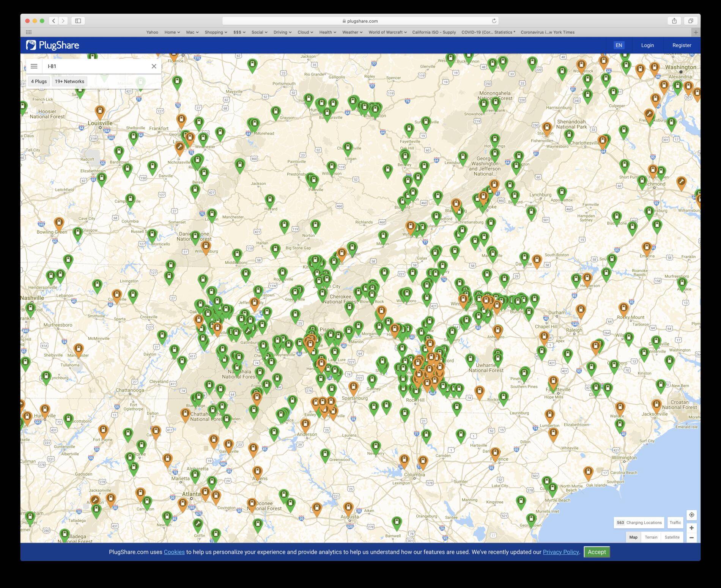Open the Login page
Screen dimensions: 721x588
point(647,45)
